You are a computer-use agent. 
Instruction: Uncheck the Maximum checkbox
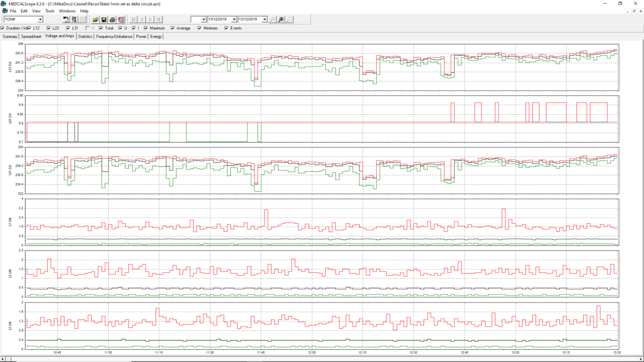click(145, 28)
